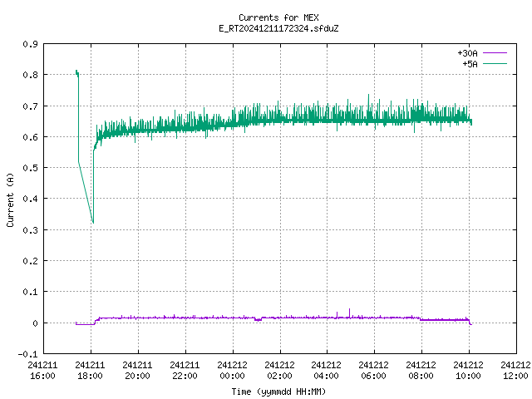Click the 0.6 y-axis tick label
Image resolution: width=532 pixels, height=399 pixels.
click(x=30, y=137)
